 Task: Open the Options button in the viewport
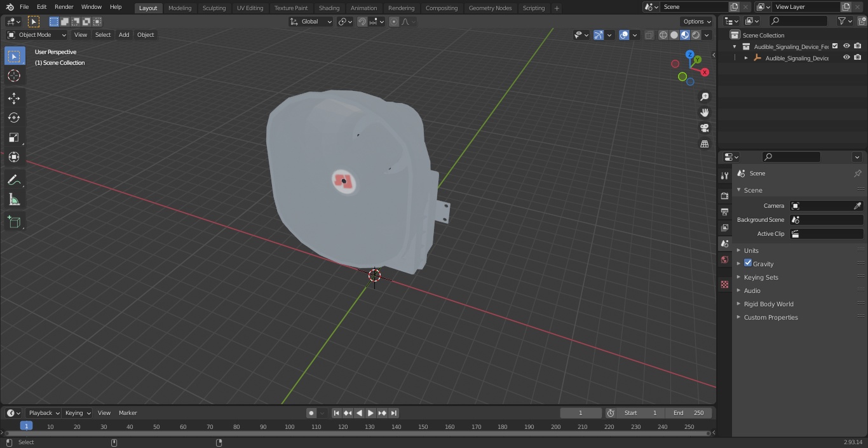697,21
